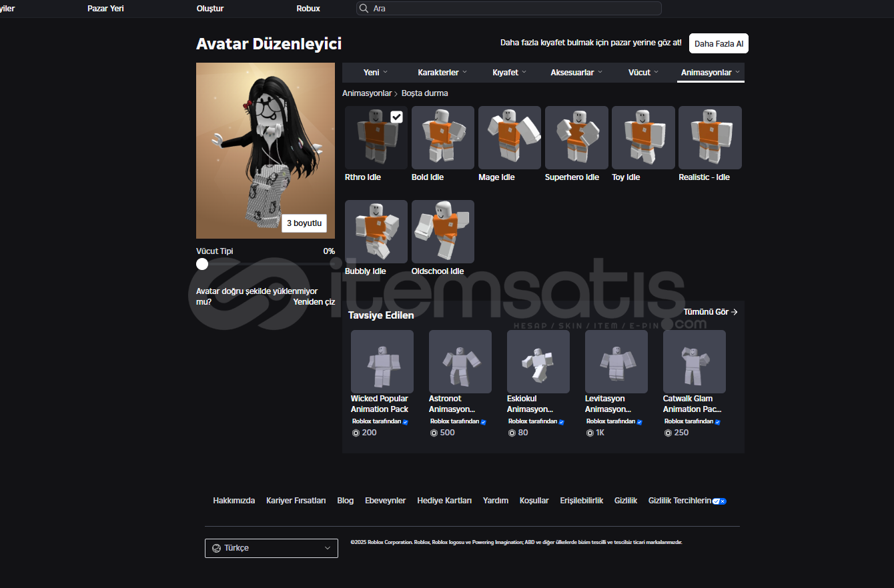
Task: Click the Robux icon next to price 500
Action: click(434, 433)
